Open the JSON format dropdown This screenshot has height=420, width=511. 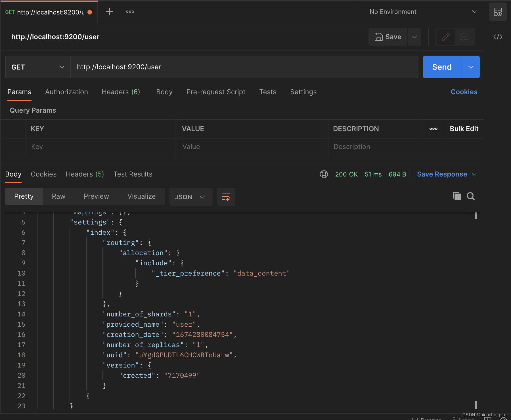coord(191,197)
